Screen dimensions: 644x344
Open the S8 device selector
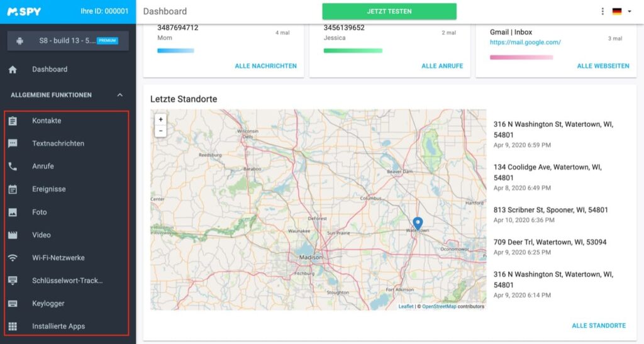(x=68, y=41)
